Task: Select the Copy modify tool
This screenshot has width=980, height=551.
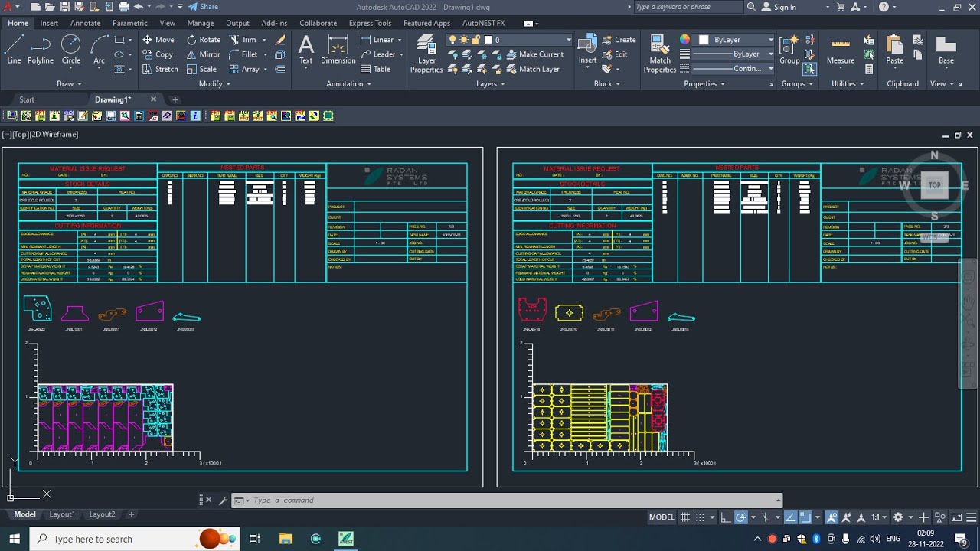Action: [x=158, y=54]
